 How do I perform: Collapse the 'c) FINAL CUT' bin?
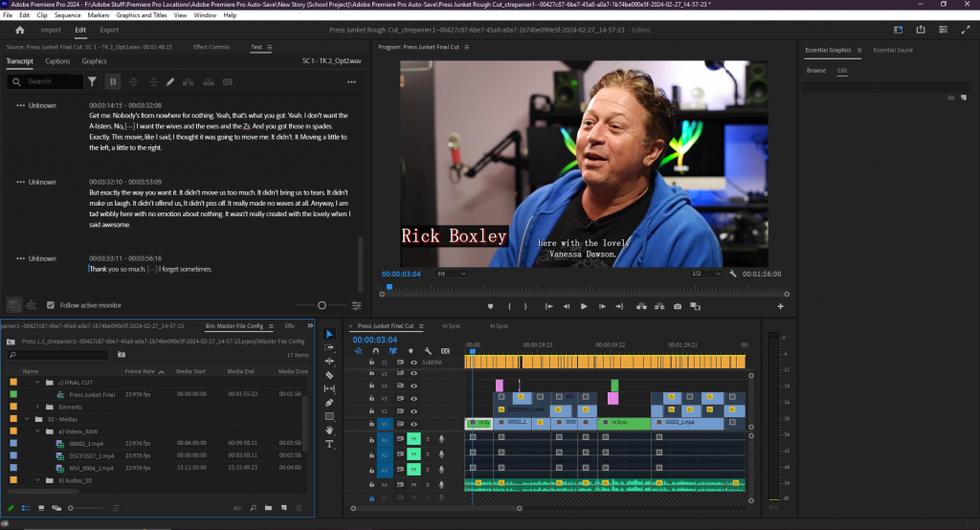pyautogui.click(x=37, y=382)
